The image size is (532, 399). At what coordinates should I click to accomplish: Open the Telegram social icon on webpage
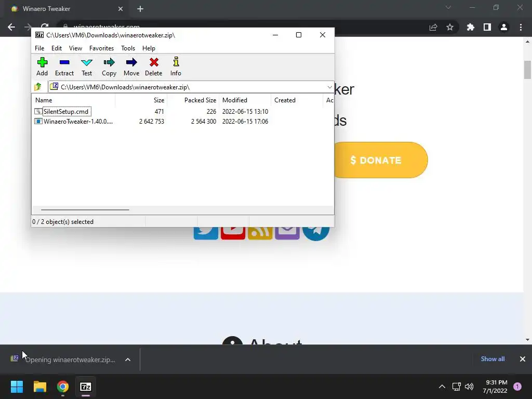point(316,233)
